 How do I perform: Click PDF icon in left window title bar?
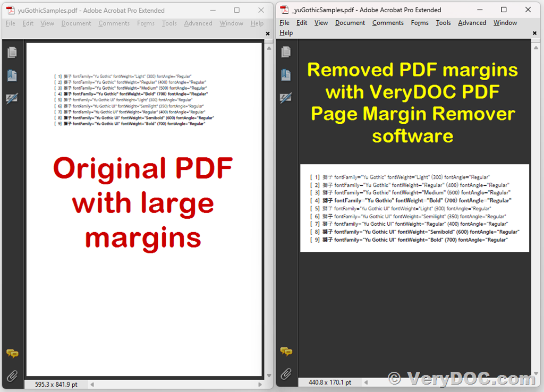point(11,11)
